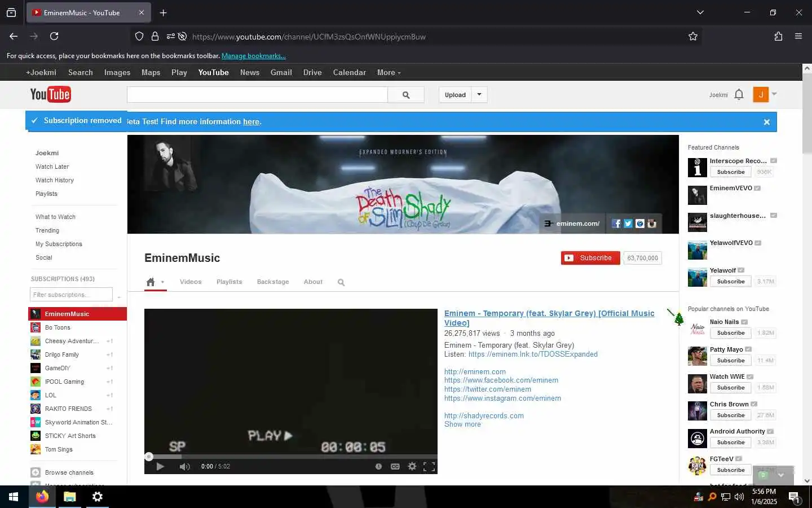The height and width of the screenshot is (508, 812).
Task: Subscribe to Interscope Records channel
Action: click(x=730, y=172)
